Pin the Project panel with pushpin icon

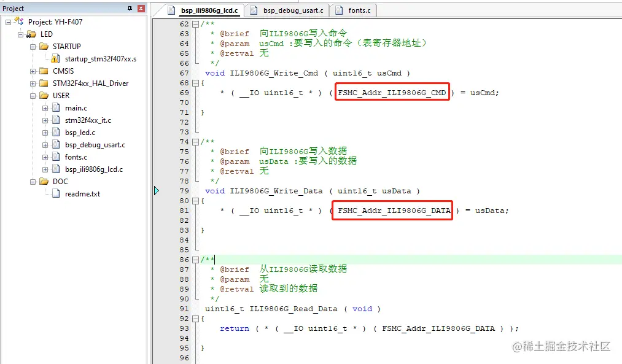pyautogui.click(x=130, y=9)
